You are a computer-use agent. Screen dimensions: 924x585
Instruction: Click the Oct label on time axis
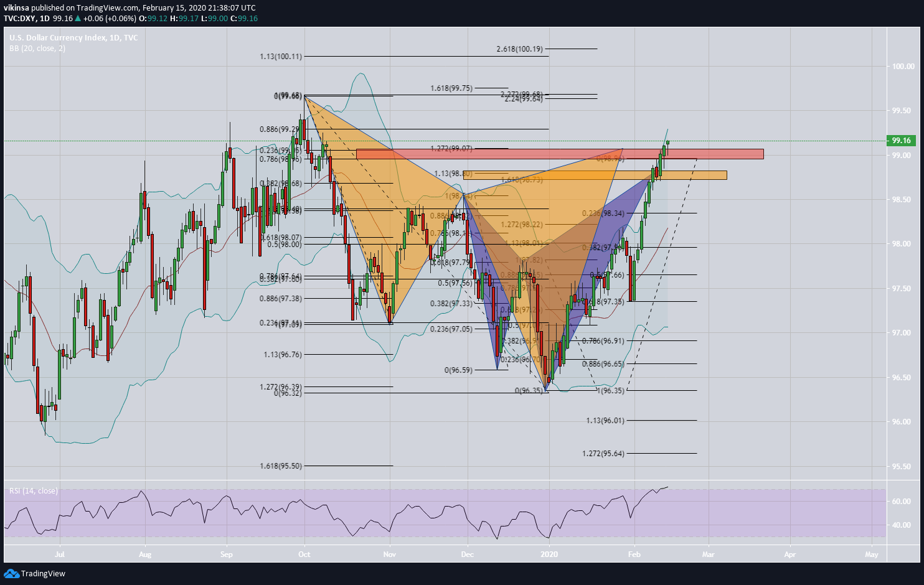click(x=304, y=555)
